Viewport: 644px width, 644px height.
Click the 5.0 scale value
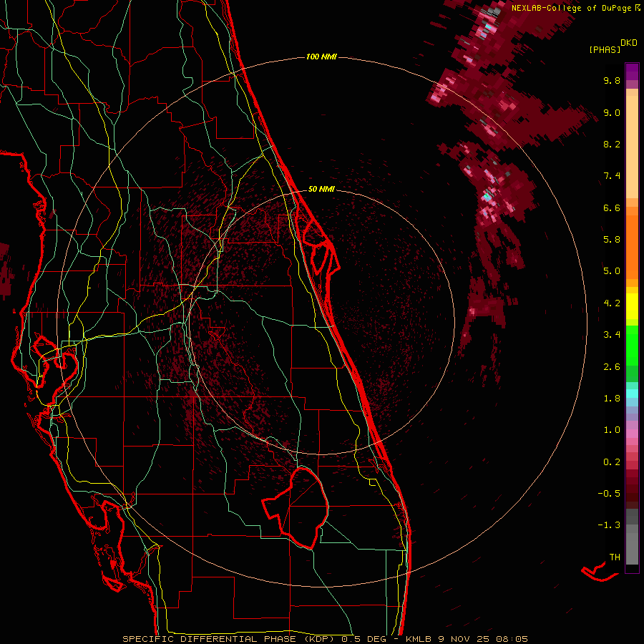(612, 271)
